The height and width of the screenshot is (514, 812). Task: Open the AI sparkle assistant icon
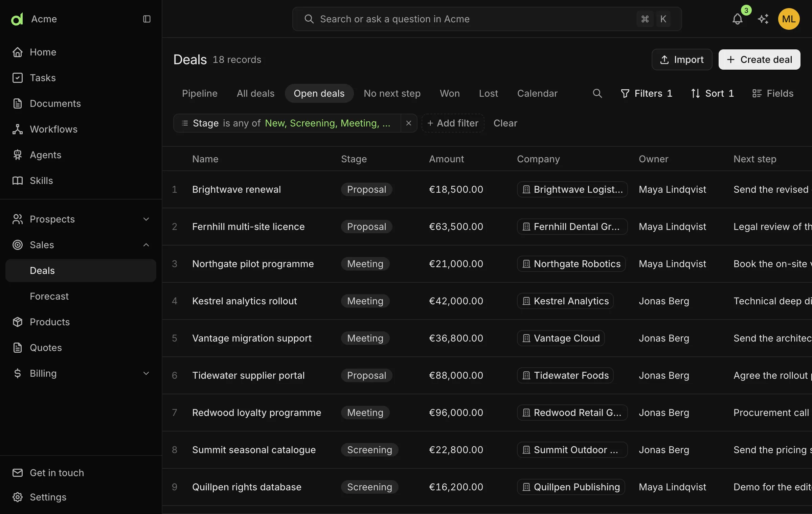click(763, 19)
